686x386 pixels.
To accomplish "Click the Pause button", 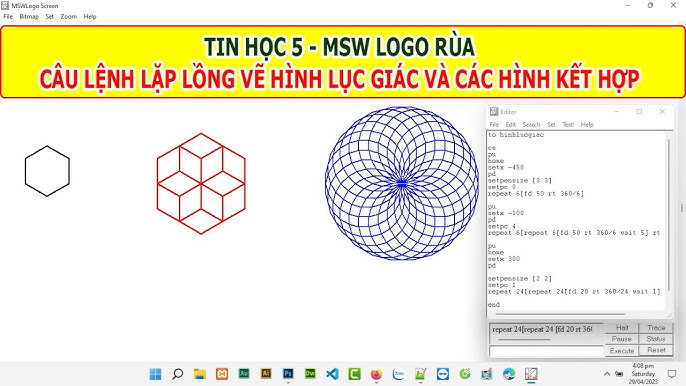I will click(x=622, y=339).
